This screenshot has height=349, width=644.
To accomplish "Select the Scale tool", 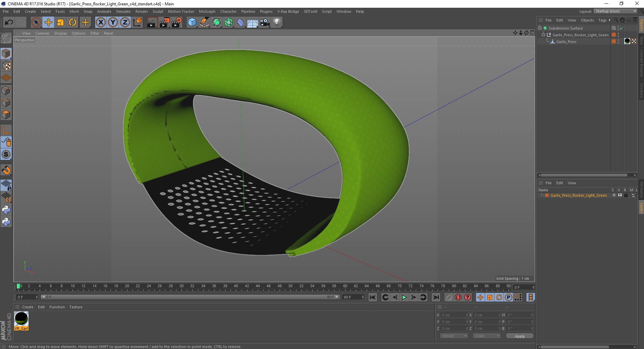I will pos(61,23).
